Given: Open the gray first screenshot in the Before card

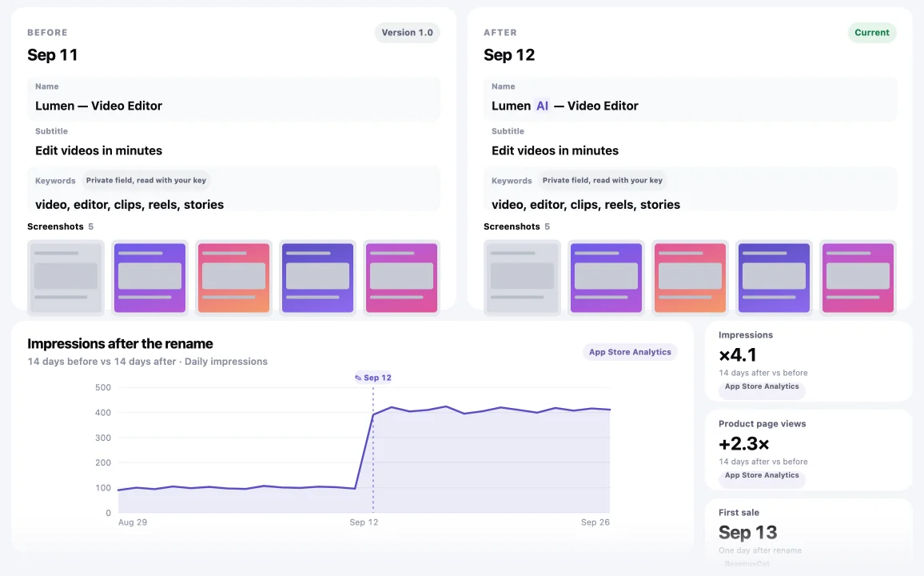Looking at the screenshot, I should [x=66, y=278].
